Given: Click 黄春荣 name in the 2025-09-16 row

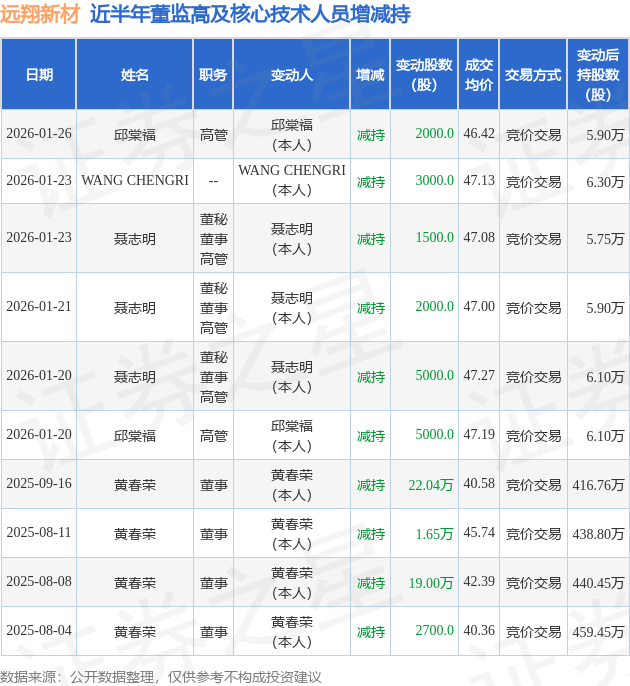Looking at the screenshot, I should pyautogui.click(x=135, y=485).
